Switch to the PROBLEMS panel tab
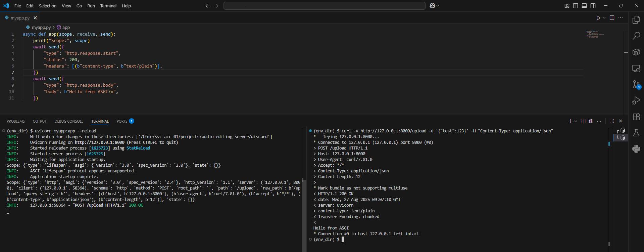Screen dimensions: 644x252 16,121
